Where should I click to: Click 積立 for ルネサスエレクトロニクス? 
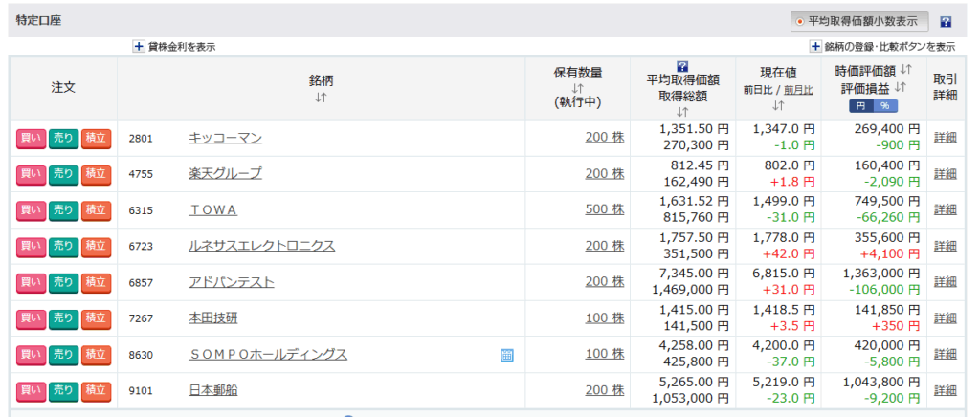(x=96, y=246)
